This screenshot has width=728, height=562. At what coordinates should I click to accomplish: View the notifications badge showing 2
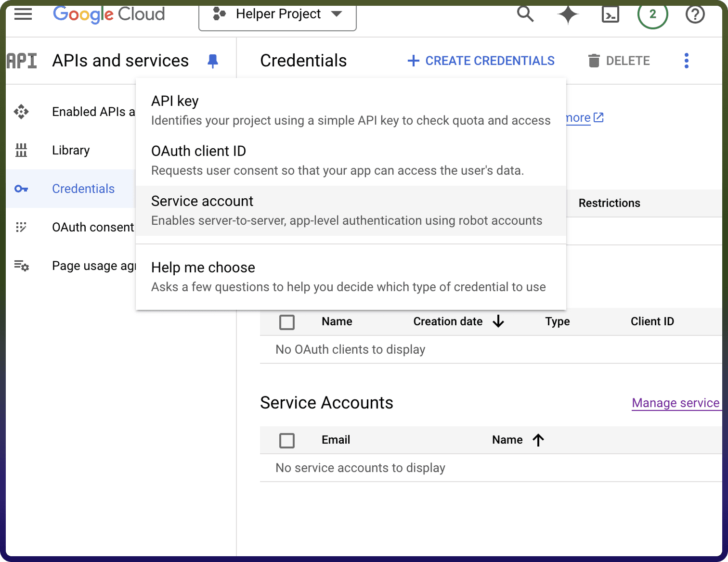coord(652,14)
